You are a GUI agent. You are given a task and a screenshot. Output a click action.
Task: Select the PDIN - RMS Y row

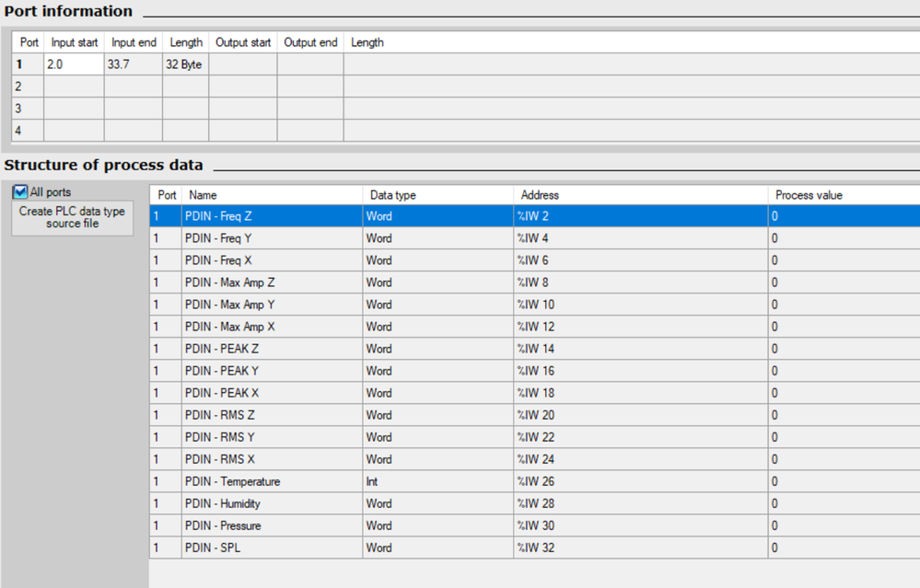point(534,437)
